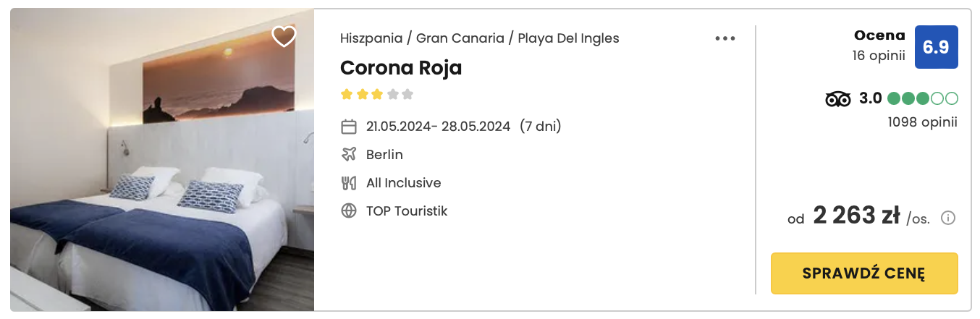980x319 pixels.
Task: Toggle the heart favorite icon on photo
Action: pyautogui.click(x=284, y=36)
